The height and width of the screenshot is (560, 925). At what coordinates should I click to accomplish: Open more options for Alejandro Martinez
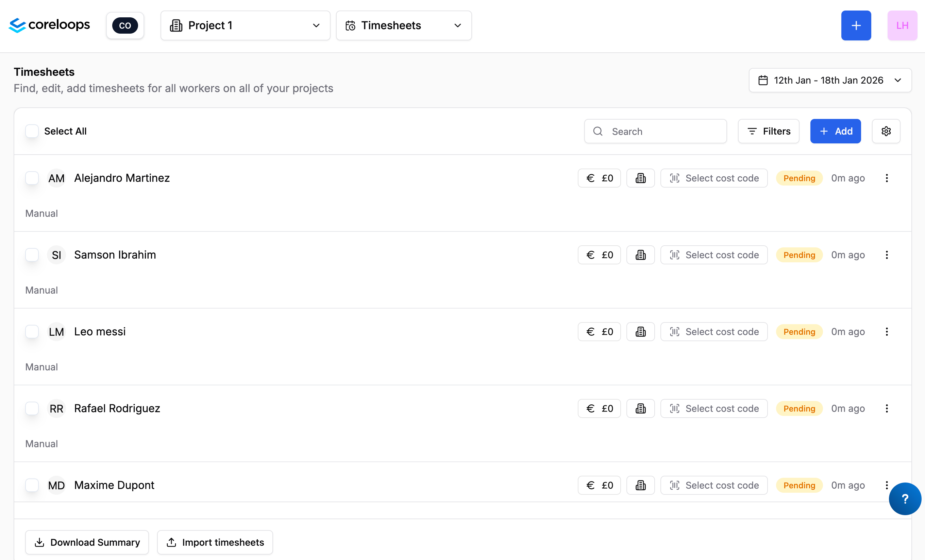887,178
